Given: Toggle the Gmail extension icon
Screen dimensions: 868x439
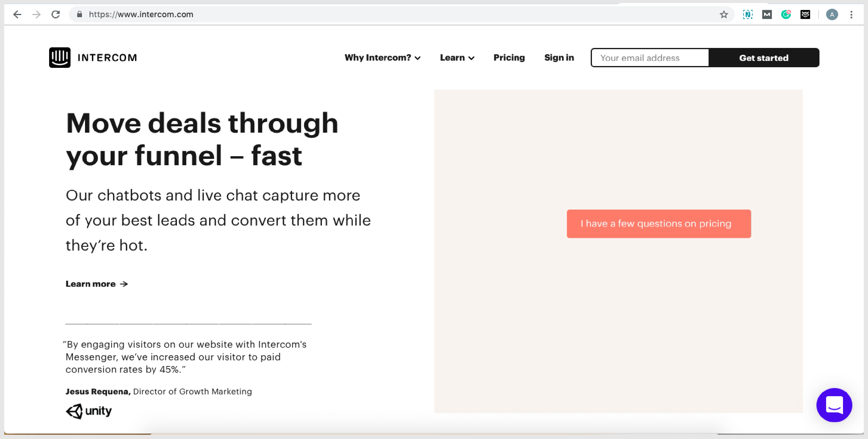Looking at the screenshot, I should 768,14.
